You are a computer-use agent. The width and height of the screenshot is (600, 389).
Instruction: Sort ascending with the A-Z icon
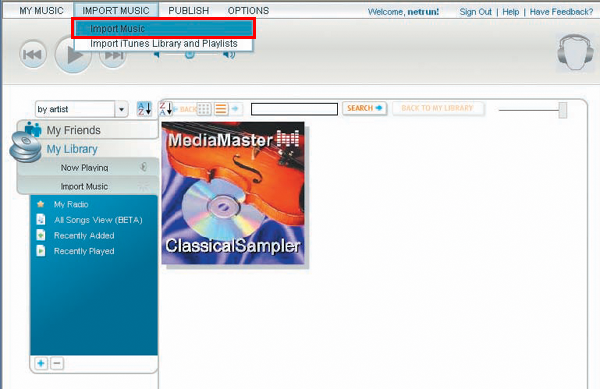point(144,109)
